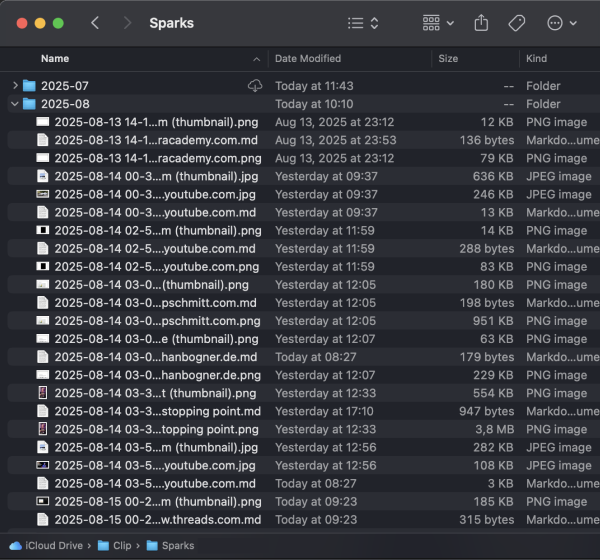Screen dimensions: 600x560
Task: Sort by the Size column header
Action: (x=448, y=59)
